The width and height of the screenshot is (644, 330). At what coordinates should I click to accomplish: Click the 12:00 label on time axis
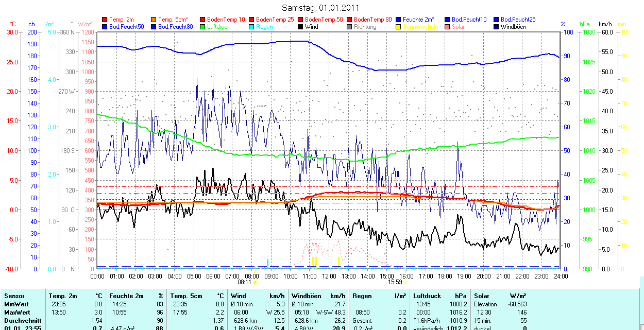[x=329, y=276]
